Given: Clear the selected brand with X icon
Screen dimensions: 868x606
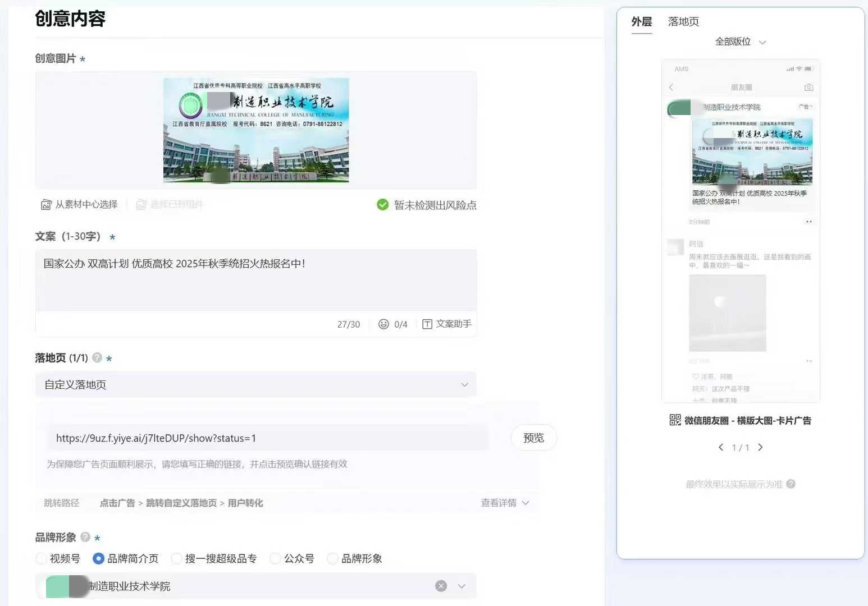Looking at the screenshot, I should (x=441, y=586).
